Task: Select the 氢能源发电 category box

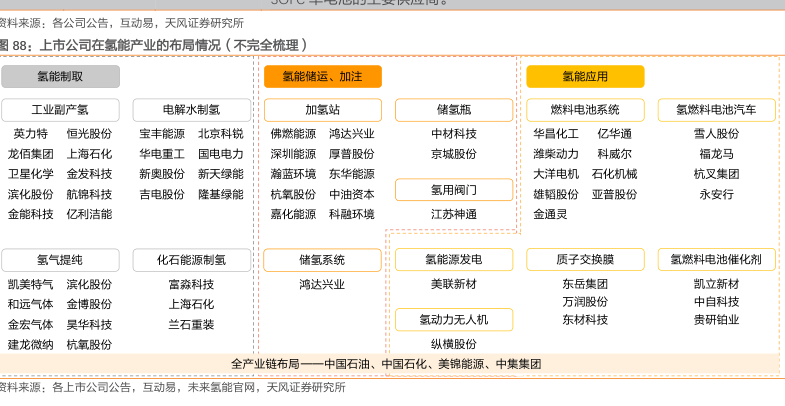Action: (454, 260)
